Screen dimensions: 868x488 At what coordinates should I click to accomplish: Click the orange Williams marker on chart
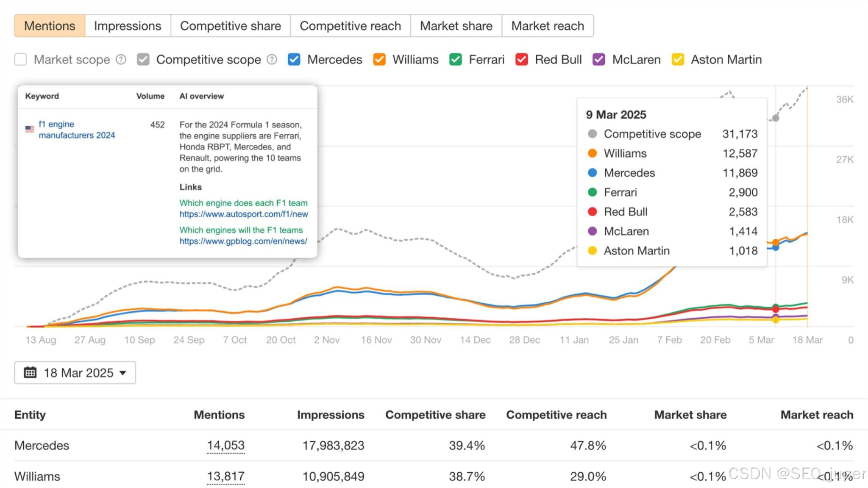775,242
